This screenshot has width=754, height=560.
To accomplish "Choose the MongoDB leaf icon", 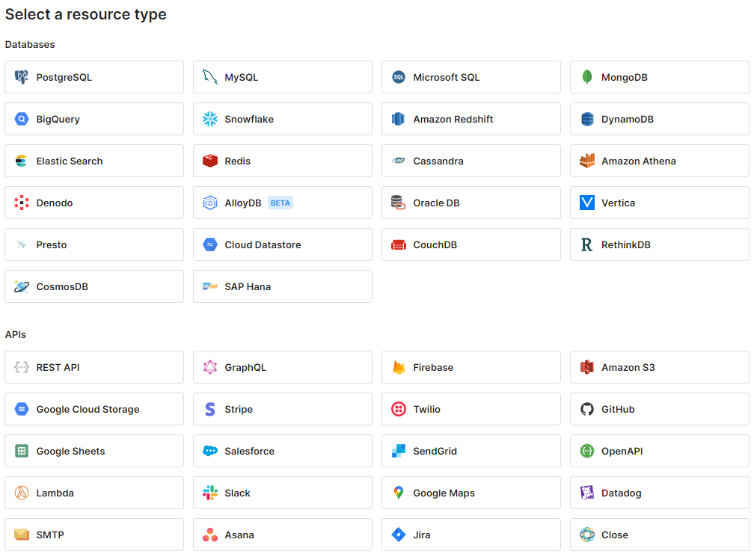I will (586, 77).
